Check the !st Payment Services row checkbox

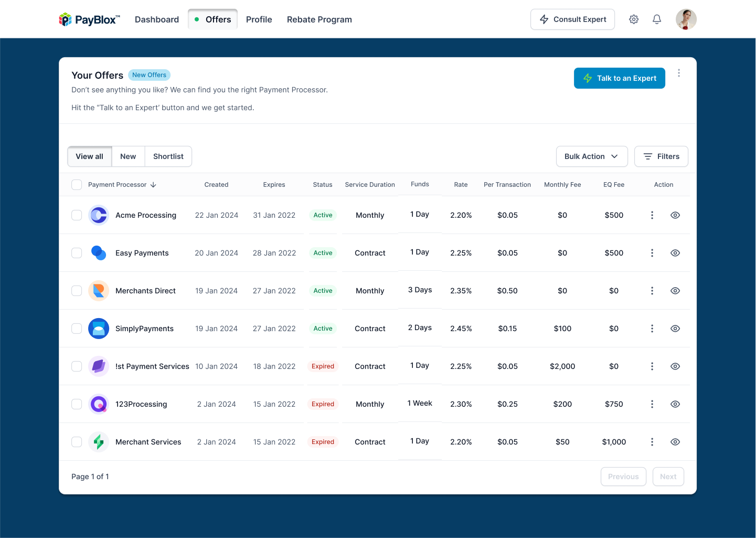click(x=77, y=366)
